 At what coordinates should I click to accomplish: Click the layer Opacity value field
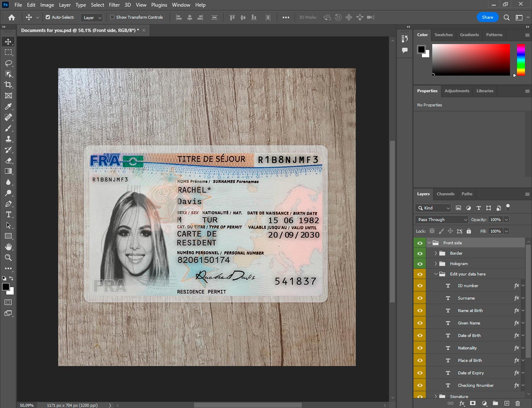tap(495, 220)
